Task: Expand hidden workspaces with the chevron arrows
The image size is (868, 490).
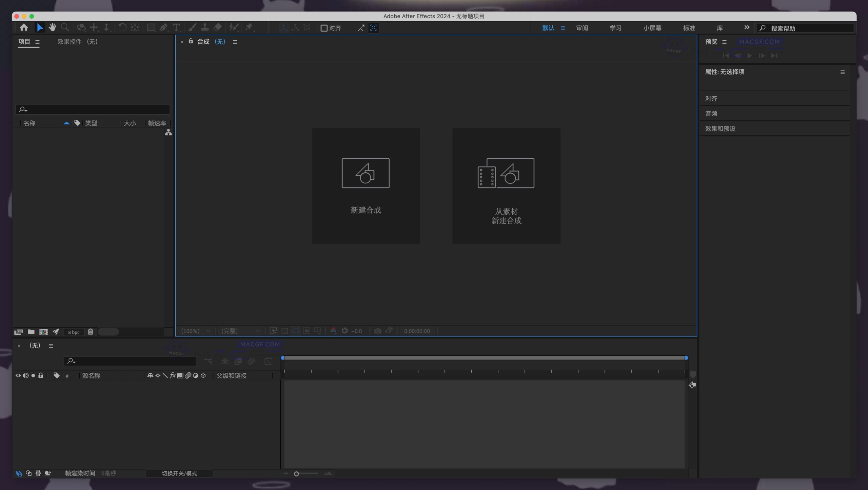Action: (747, 28)
